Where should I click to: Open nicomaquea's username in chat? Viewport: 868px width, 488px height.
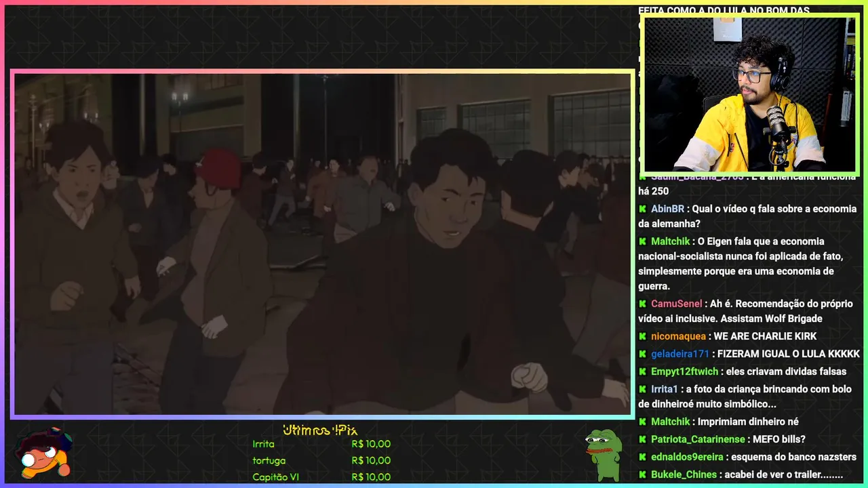coord(678,336)
